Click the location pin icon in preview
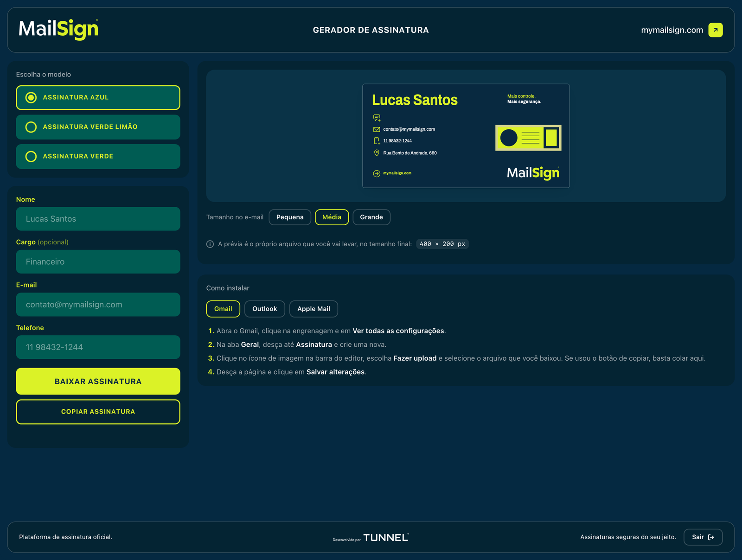 [x=377, y=153]
